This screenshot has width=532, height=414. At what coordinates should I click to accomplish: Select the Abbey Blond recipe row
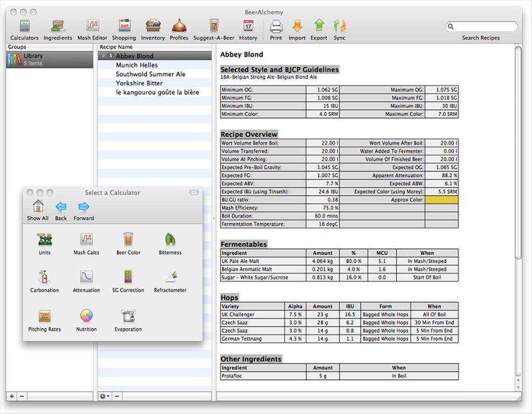point(155,56)
